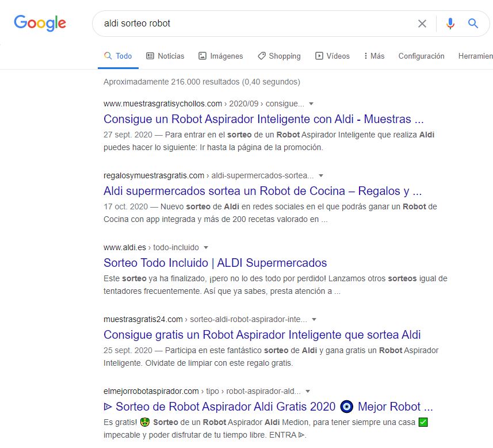
Task: Click the Google logo
Action: 40,23
